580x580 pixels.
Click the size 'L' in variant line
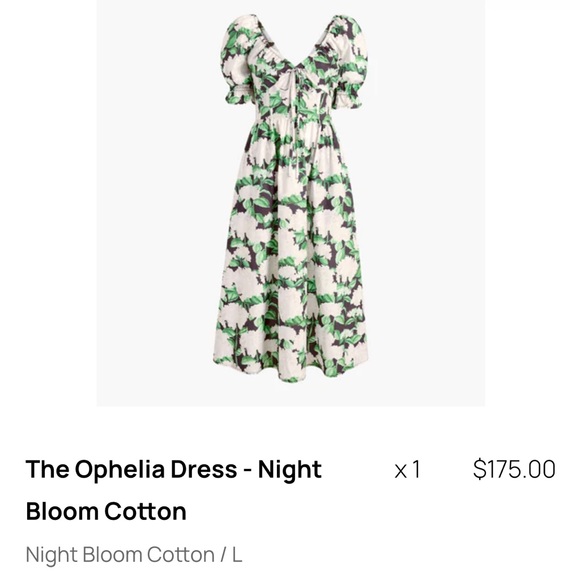click(237, 555)
